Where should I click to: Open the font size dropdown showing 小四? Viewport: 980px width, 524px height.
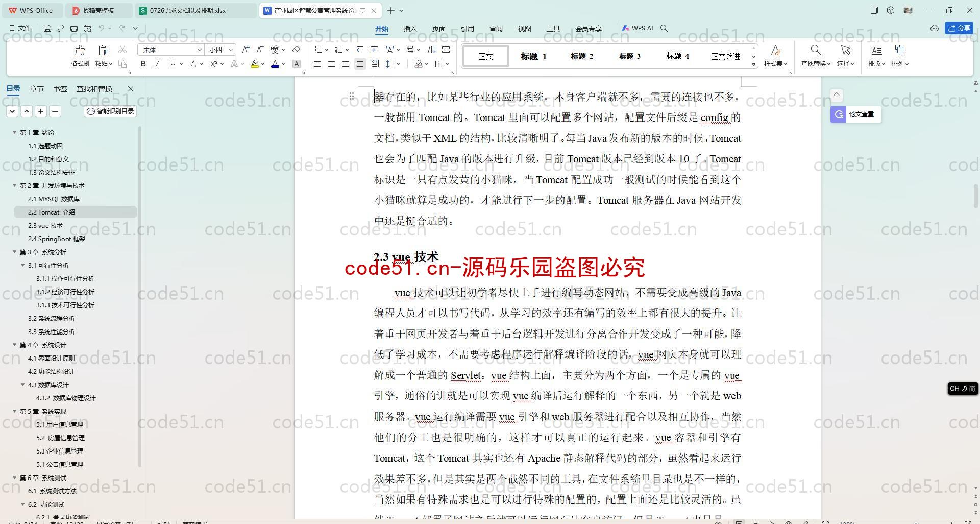click(x=231, y=50)
